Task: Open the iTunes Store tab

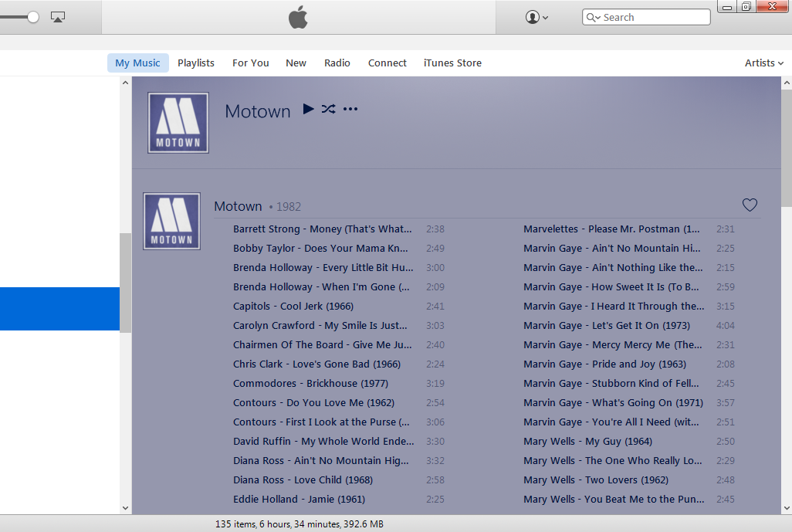Action: click(x=452, y=63)
